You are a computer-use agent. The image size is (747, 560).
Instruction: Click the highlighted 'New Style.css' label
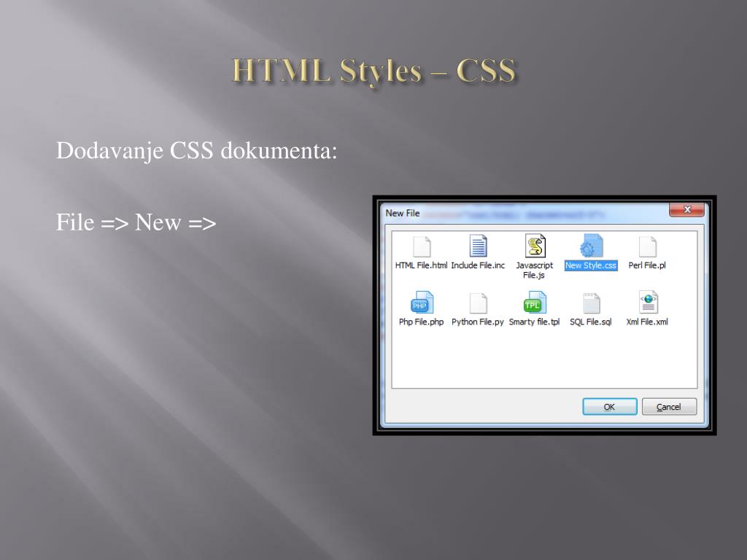click(591, 265)
